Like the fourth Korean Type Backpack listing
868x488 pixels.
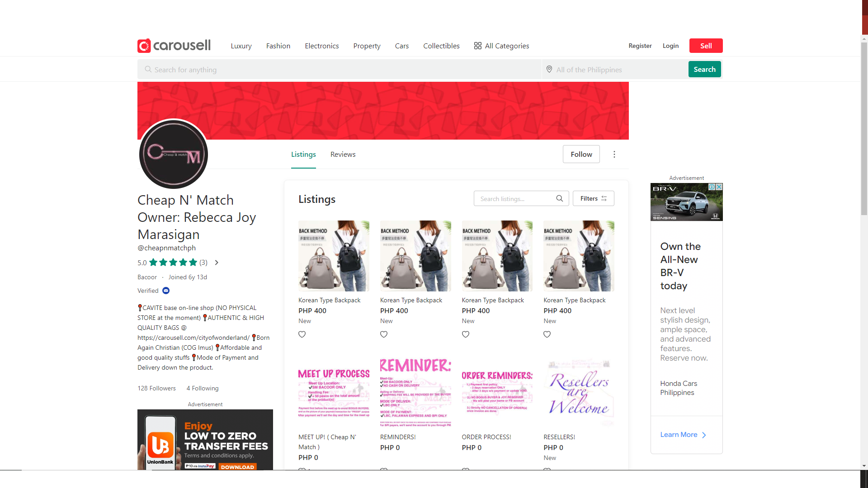coord(547,334)
